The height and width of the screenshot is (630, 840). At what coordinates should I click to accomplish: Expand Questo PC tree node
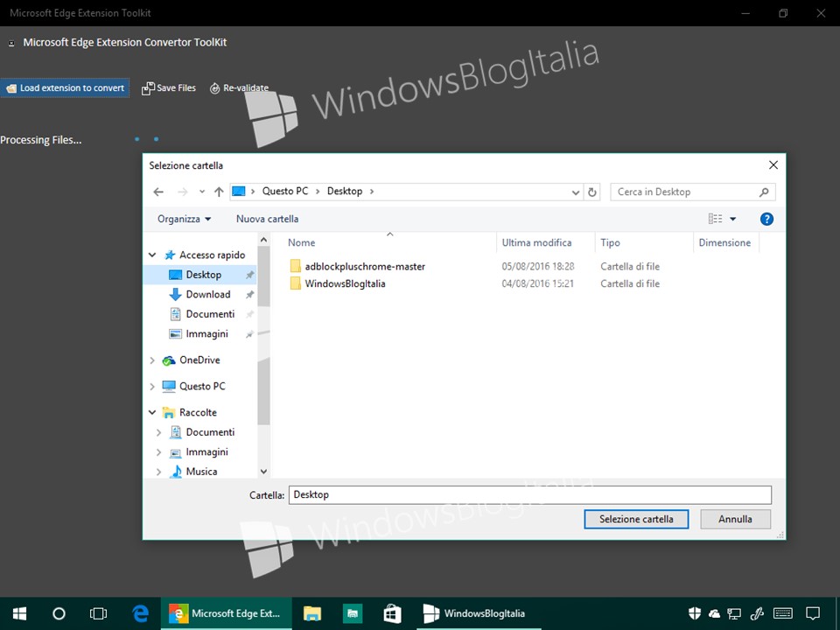[x=152, y=386]
